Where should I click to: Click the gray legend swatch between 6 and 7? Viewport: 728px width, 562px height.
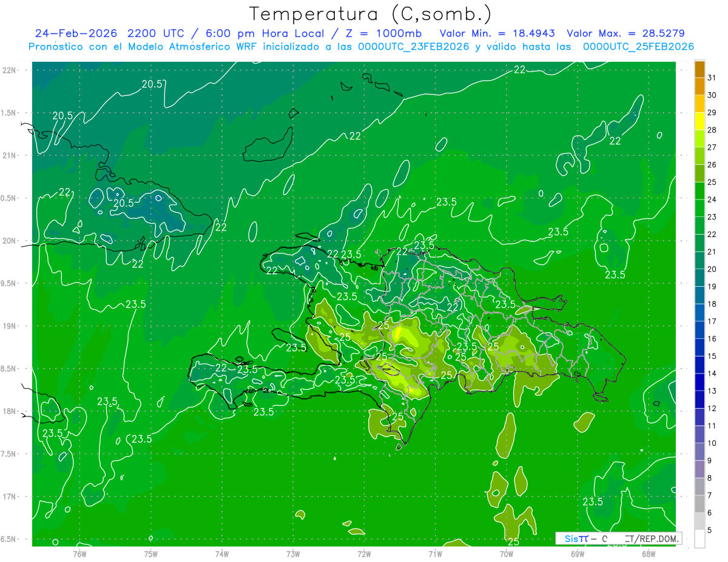click(x=699, y=504)
